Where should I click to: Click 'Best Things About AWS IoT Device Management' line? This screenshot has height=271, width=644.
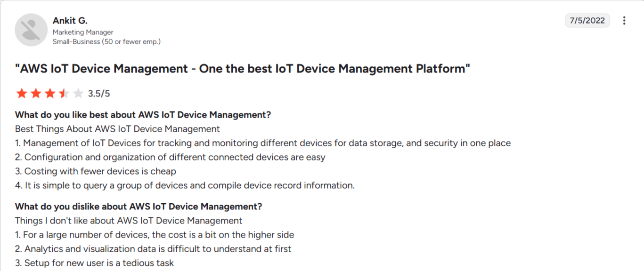[x=117, y=129]
